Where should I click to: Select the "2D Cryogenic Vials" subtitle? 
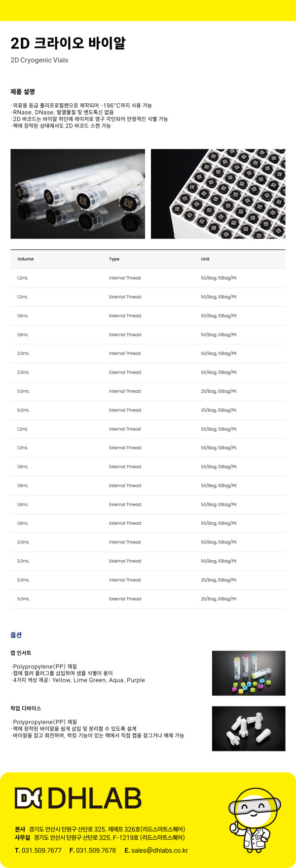39,60
